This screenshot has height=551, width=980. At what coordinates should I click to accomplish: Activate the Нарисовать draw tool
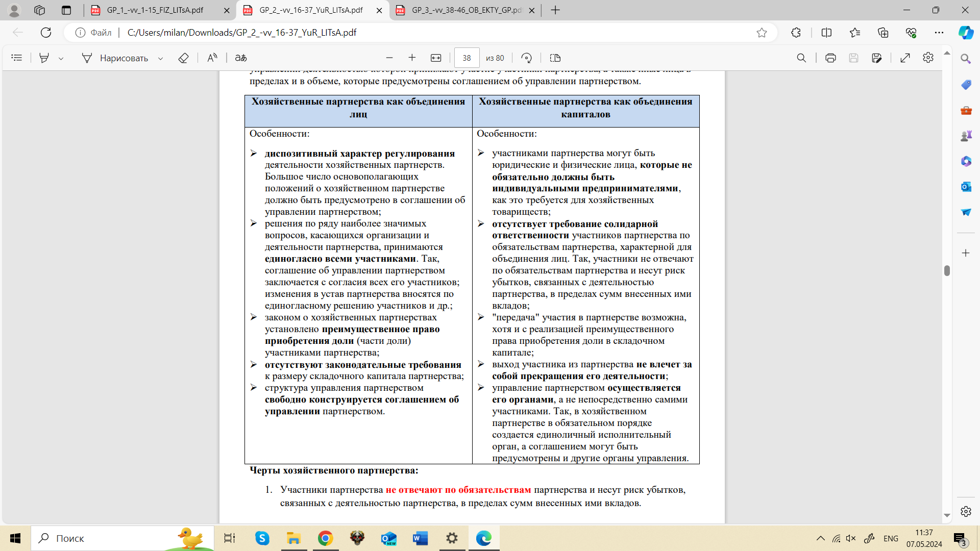(x=115, y=58)
